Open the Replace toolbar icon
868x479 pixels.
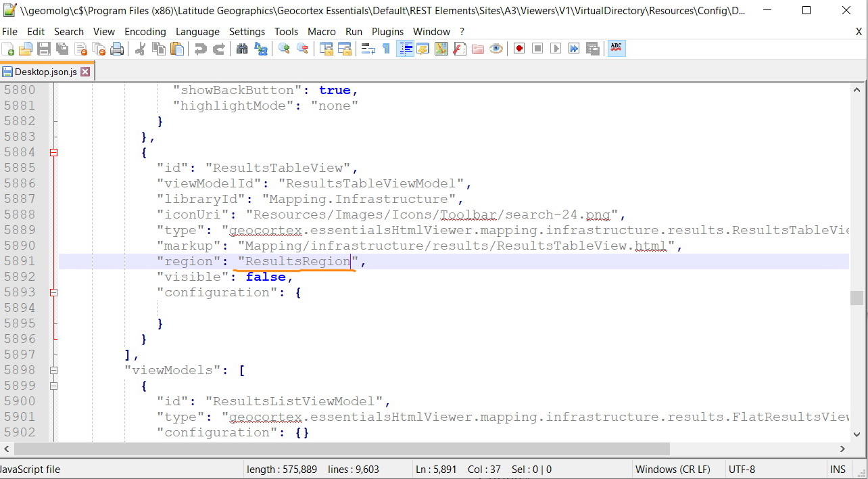(x=260, y=49)
